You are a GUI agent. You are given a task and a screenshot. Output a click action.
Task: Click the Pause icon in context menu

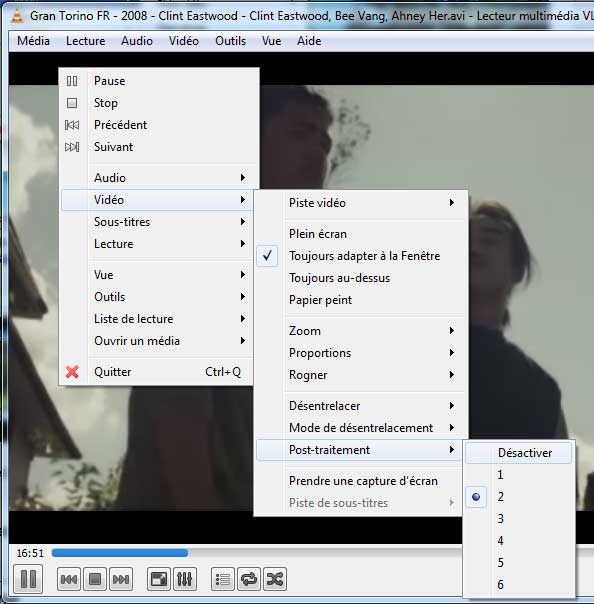(72, 81)
